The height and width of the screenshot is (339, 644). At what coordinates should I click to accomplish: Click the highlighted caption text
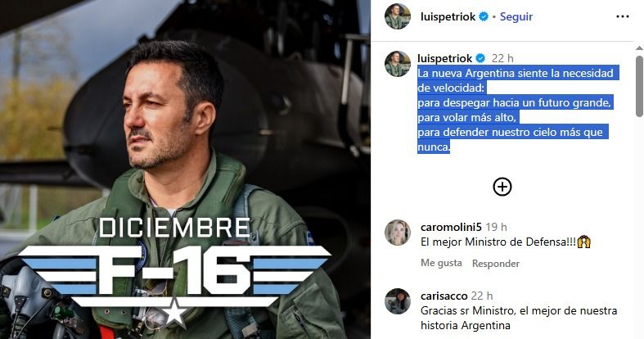516,110
